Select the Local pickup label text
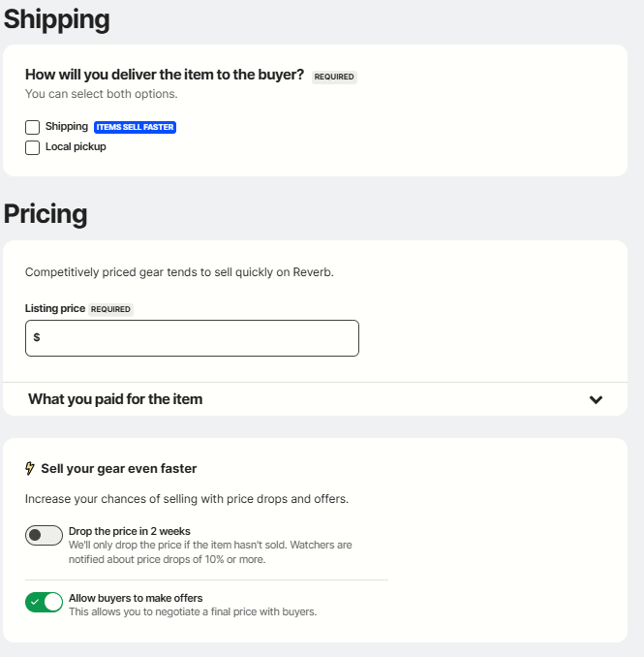 (x=76, y=146)
